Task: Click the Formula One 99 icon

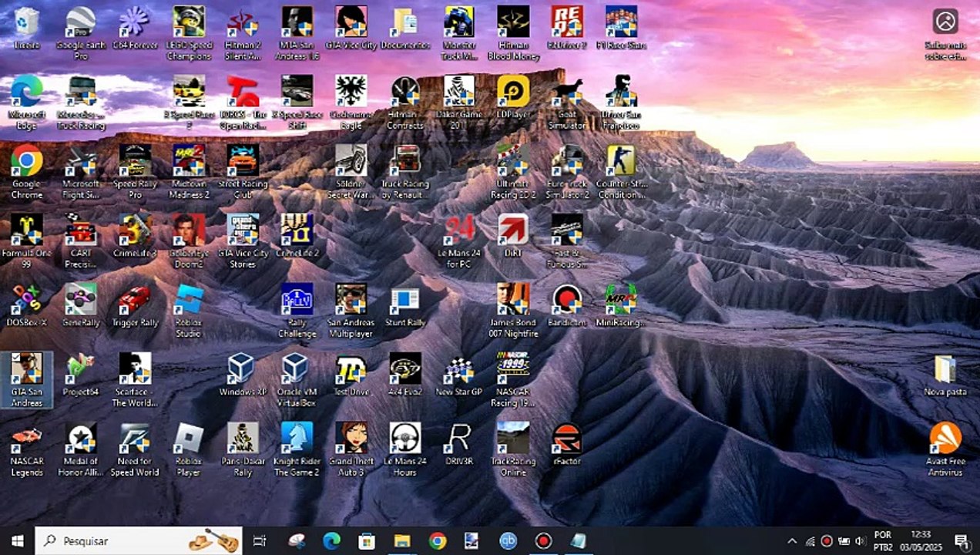Action: 27,242
